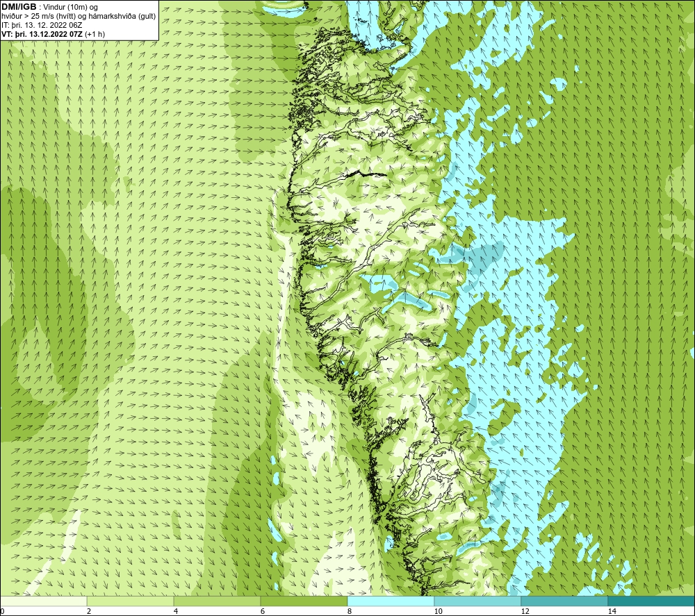Pick the darkest teal segment above 14 m/s
The height and width of the screenshot is (616, 695).
click(652, 601)
